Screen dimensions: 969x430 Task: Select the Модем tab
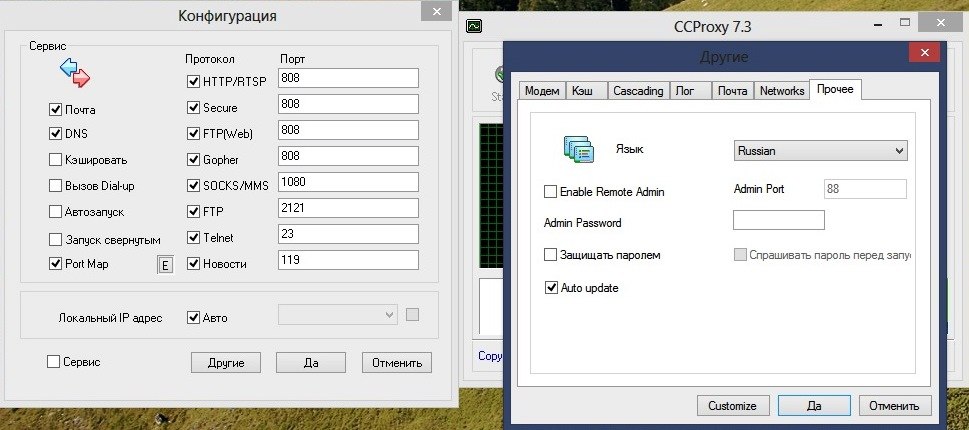click(x=541, y=91)
